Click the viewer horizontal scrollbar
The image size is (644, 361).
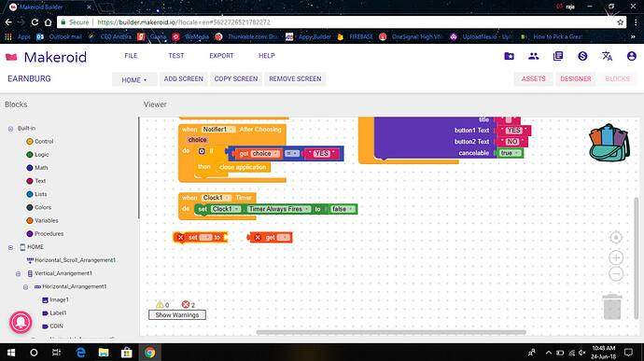(391, 332)
